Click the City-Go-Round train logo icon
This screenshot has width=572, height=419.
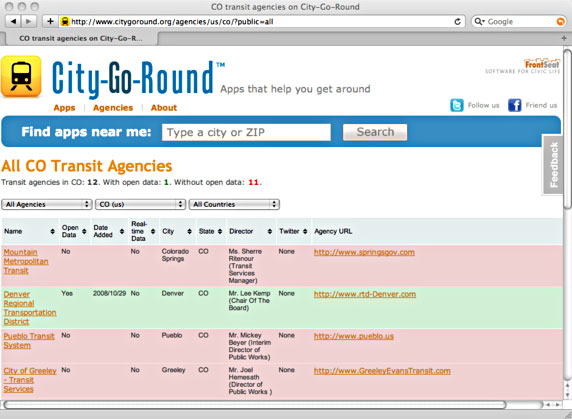pos(21,77)
